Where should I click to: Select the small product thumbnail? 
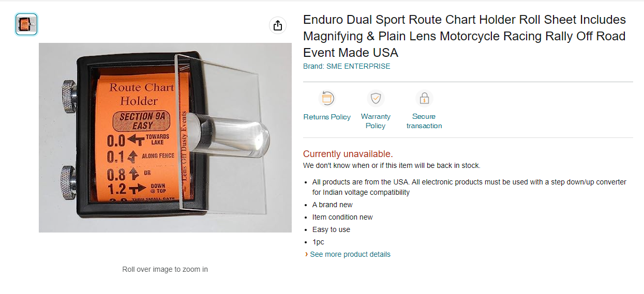(x=26, y=24)
